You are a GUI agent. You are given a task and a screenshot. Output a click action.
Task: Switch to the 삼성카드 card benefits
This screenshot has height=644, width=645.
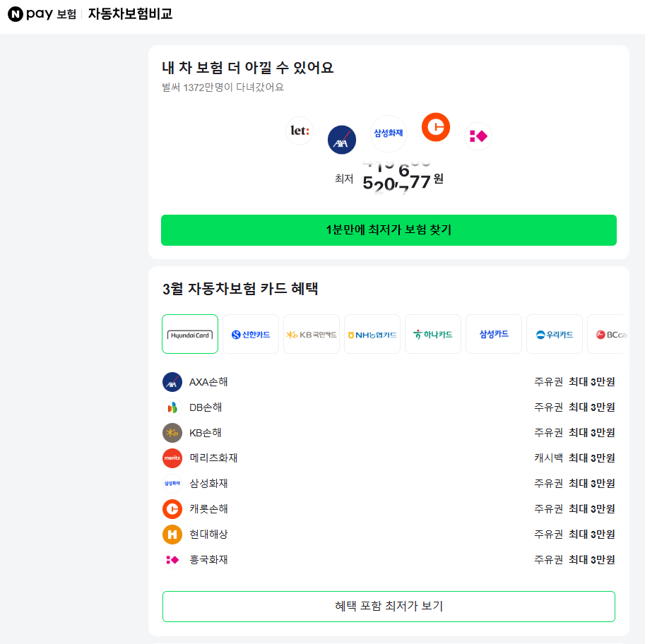[x=493, y=333]
